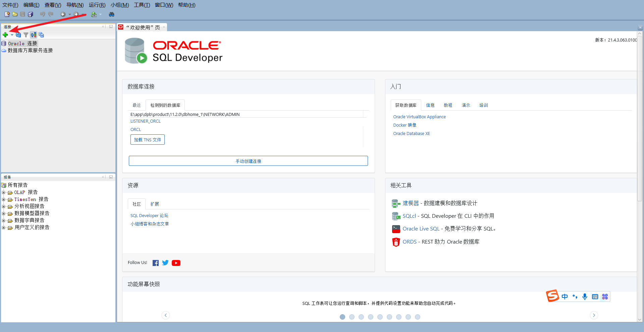Click the New file toolbar icon
644x332 pixels.
[x=7, y=14]
